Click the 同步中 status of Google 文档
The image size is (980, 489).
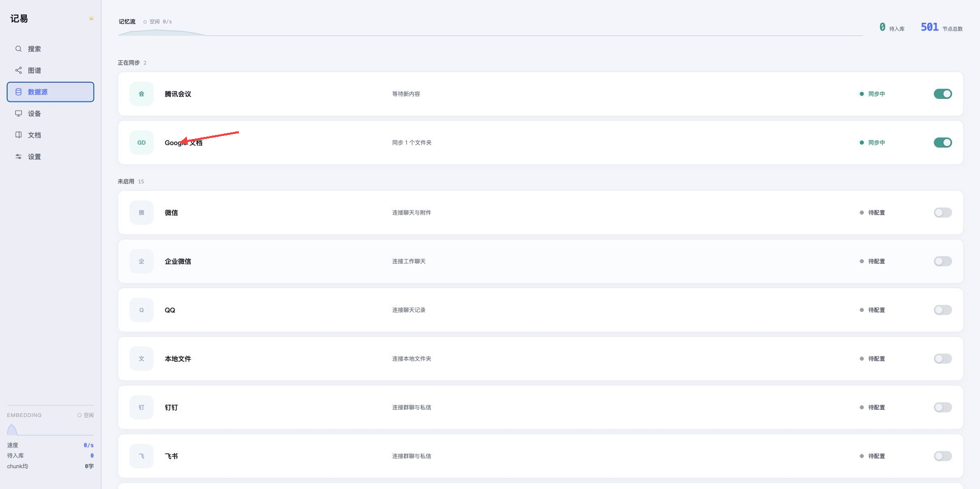tap(872, 143)
